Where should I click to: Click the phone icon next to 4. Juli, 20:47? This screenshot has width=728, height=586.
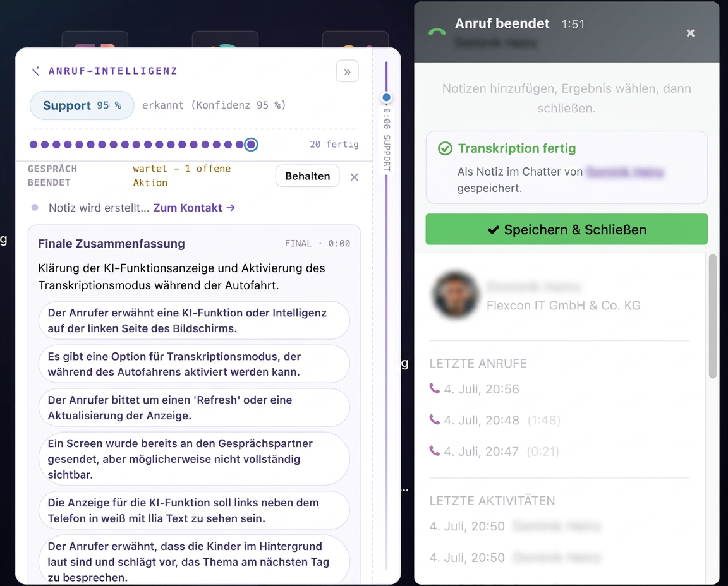[434, 450]
